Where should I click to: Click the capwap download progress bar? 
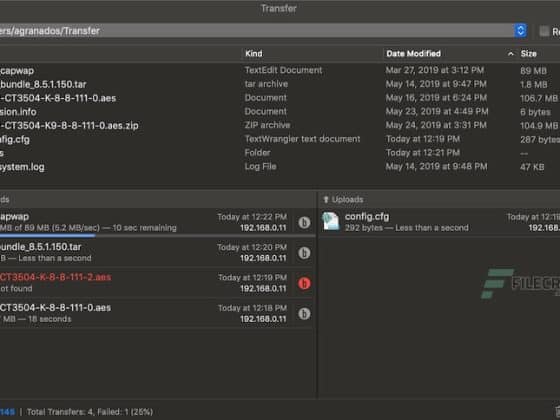pyautogui.click(x=158, y=236)
